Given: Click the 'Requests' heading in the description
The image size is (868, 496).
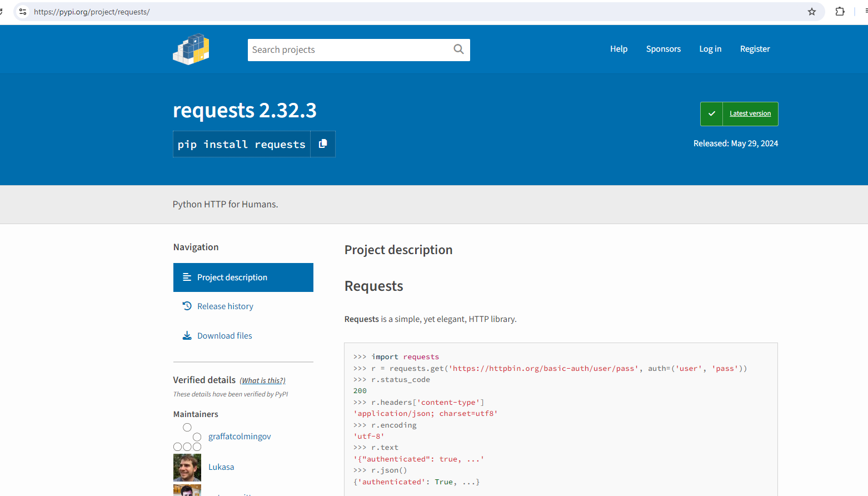Looking at the screenshot, I should coord(374,286).
